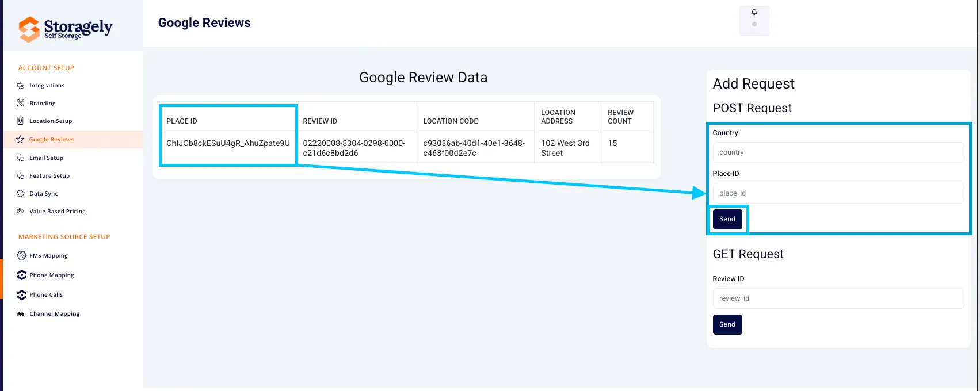Click the Email Setup icon
Viewport: 980px width, 391px height.
point(21,158)
